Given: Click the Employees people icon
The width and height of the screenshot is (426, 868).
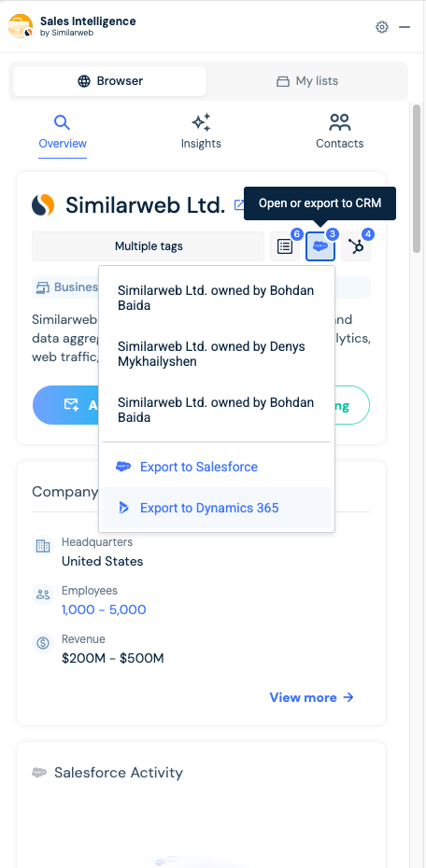Looking at the screenshot, I should (x=43, y=595).
